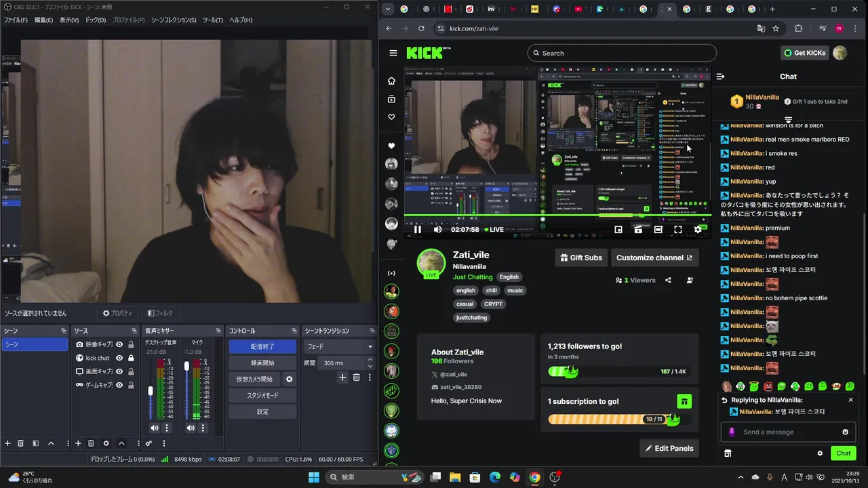Toggle visibility of ゲームキャプチャ source
The image size is (868, 488).
point(119,385)
